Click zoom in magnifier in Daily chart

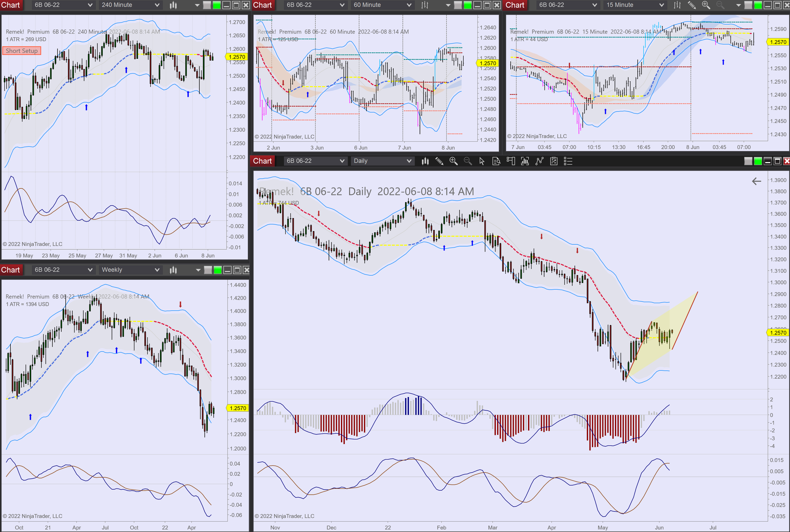[x=453, y=161]
